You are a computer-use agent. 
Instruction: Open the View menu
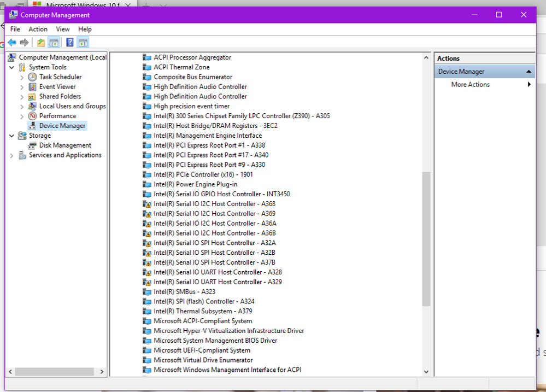[63, 30]
